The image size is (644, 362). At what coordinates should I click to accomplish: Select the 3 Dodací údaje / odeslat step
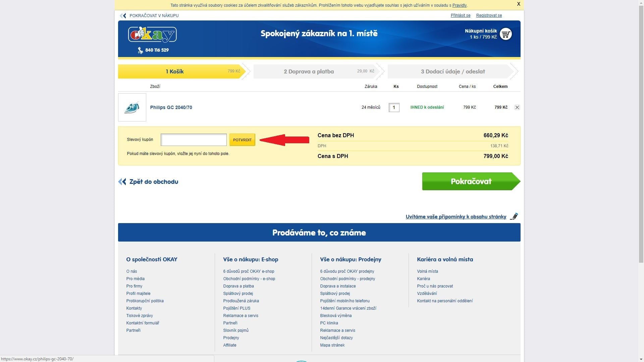click(x=451, y=71)
